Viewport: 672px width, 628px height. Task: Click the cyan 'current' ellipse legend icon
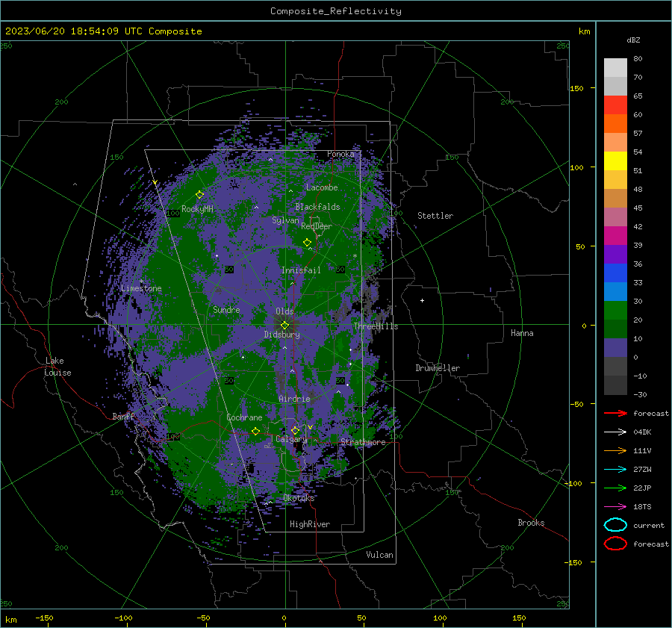click(x=615, y=525)
